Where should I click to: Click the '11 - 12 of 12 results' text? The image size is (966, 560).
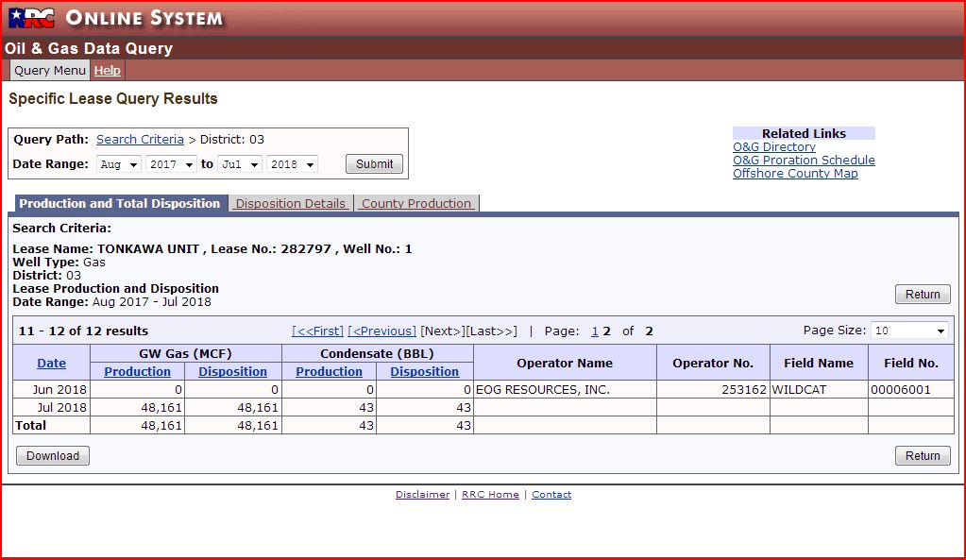click(x=83, y=331)
